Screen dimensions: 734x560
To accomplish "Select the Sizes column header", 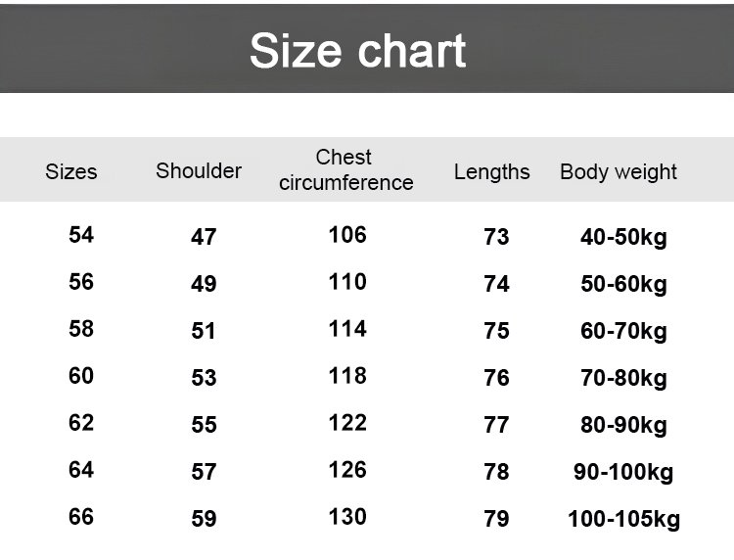I will point(71,171).
